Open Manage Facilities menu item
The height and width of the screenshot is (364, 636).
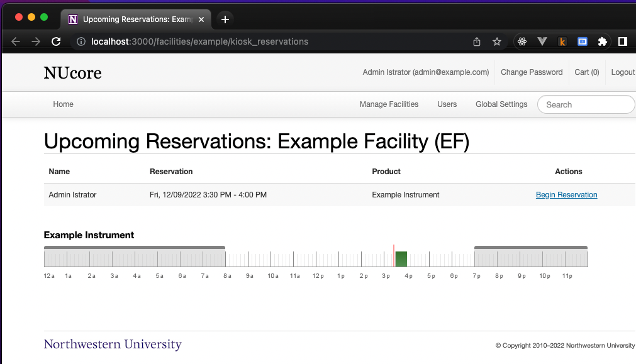click(389, 104)
